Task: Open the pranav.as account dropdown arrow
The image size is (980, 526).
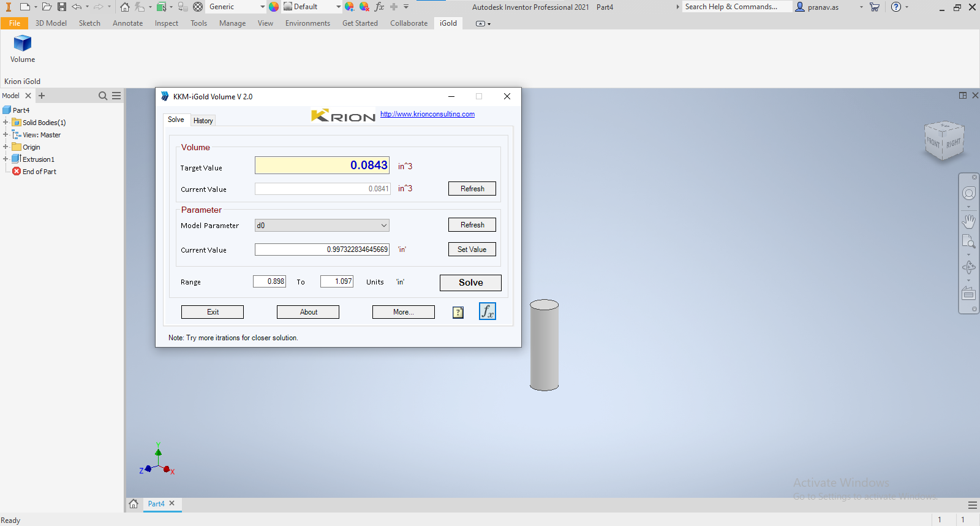Action: 861,7
